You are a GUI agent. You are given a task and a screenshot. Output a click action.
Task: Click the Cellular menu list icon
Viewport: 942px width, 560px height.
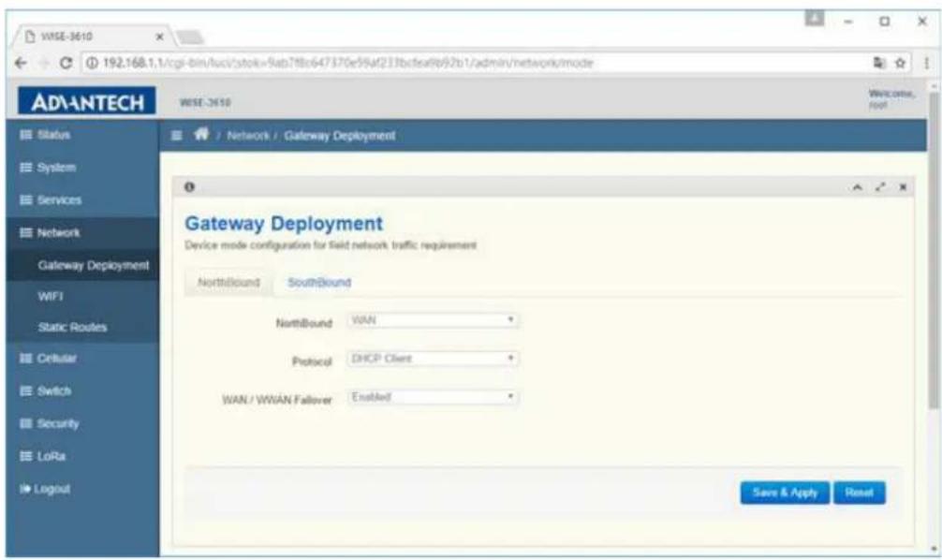click(x=26, y=359)
